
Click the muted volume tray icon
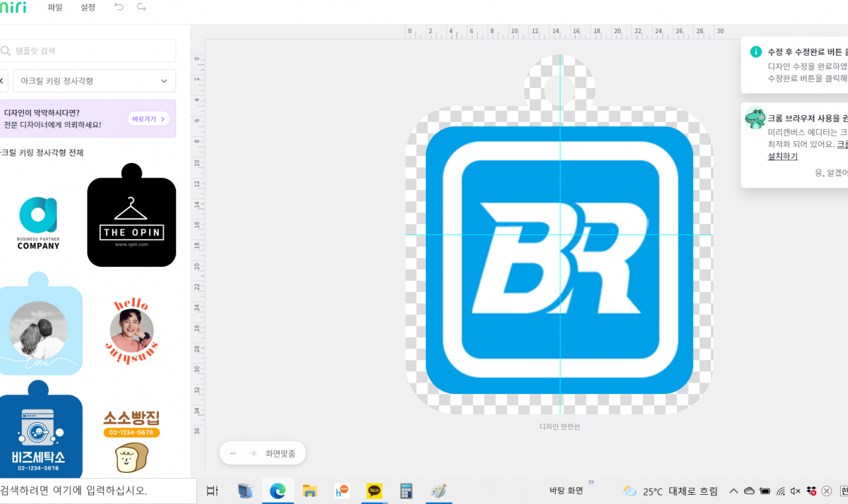point(796,491)
